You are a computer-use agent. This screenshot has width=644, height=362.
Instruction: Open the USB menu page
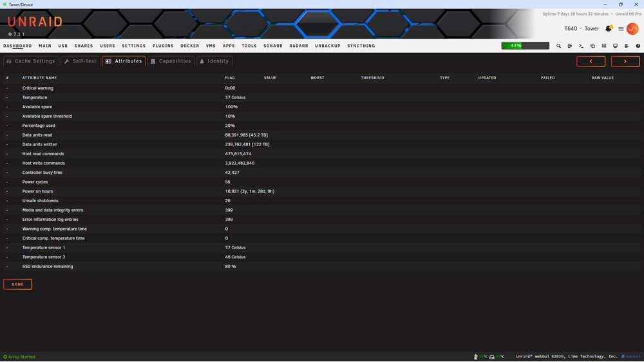63,46
